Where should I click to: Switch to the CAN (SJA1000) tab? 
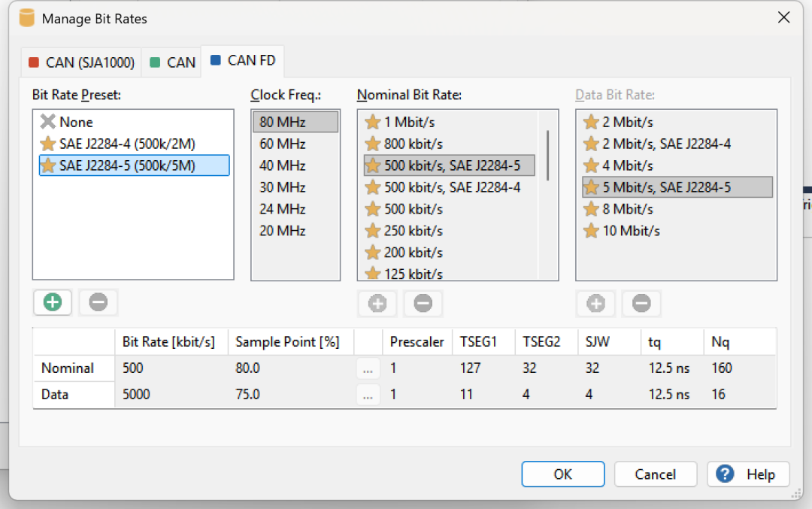pyautogui.click(x=82, y=62)
